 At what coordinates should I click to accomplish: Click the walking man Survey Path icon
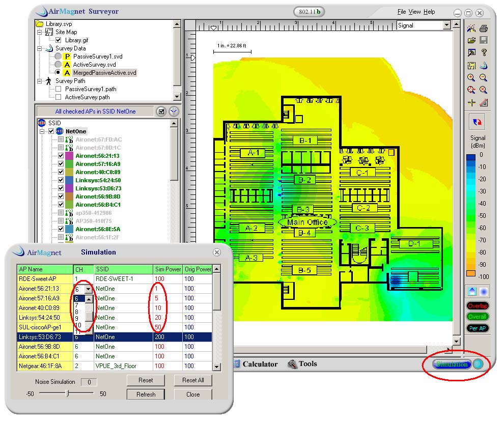[x=48, y=81]
